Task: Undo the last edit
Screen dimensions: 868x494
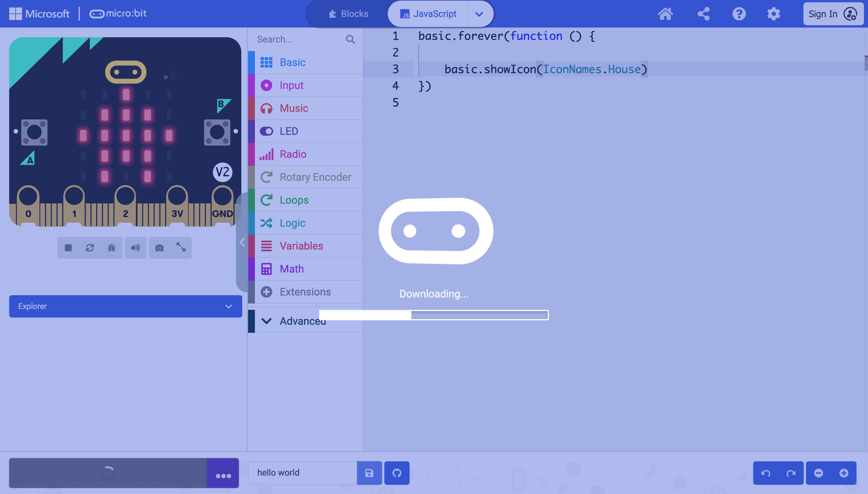Action: tap(766, 473)
